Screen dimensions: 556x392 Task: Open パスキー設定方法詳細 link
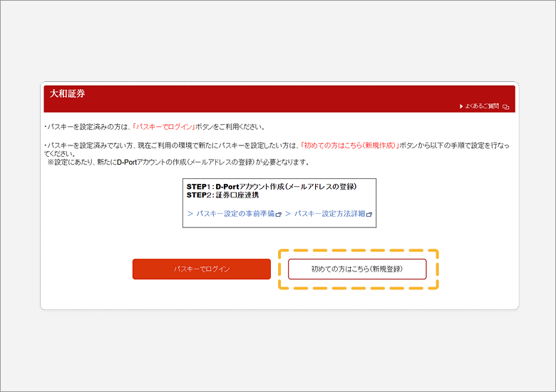(329, 213)
